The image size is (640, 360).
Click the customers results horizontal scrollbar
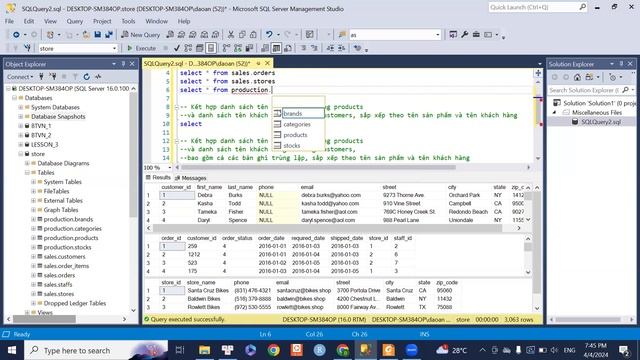pyautogui.click(x=327, y=229)
